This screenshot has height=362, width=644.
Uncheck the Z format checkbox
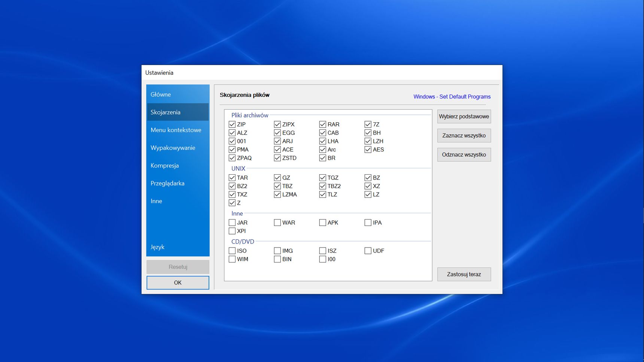click(232, 203)
